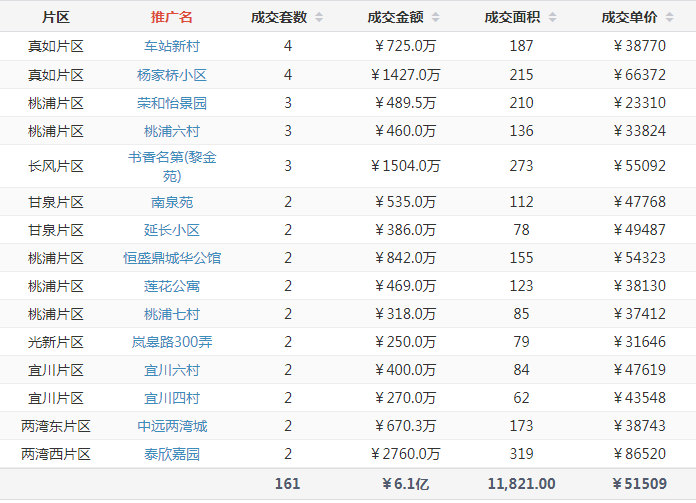Click the total amount ¥6.1亿
The image size is (696, 503).
click(x=405, y=483)
